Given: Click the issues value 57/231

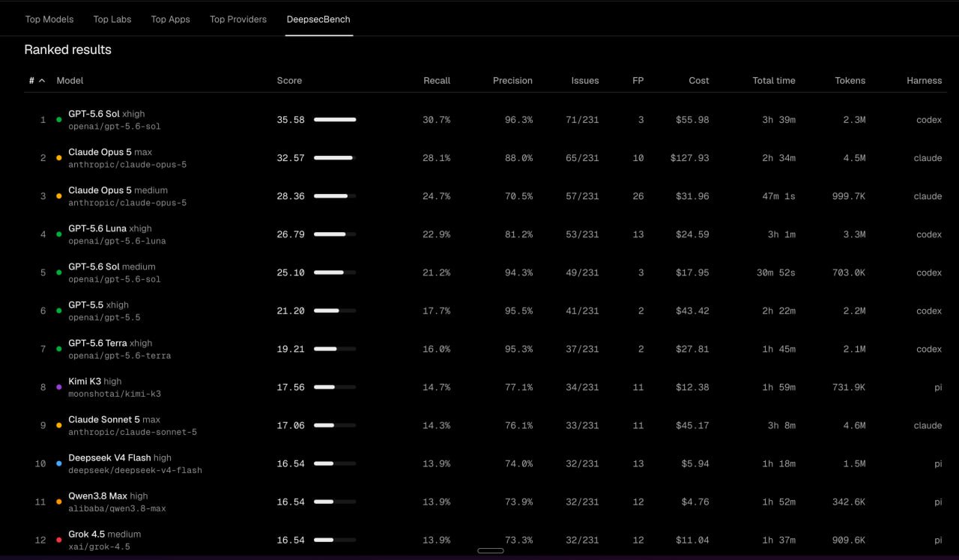Looking at the screenshot, I should point(582,196).
